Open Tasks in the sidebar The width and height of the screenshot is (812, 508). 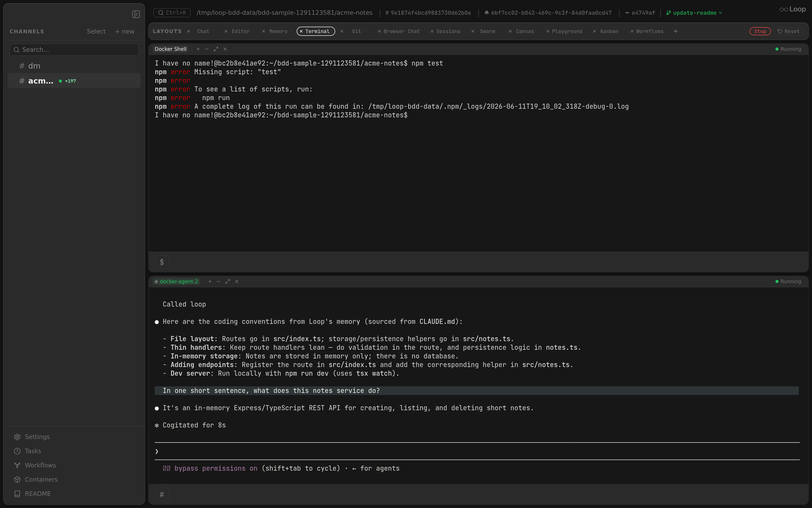click(x=27, y=451)
